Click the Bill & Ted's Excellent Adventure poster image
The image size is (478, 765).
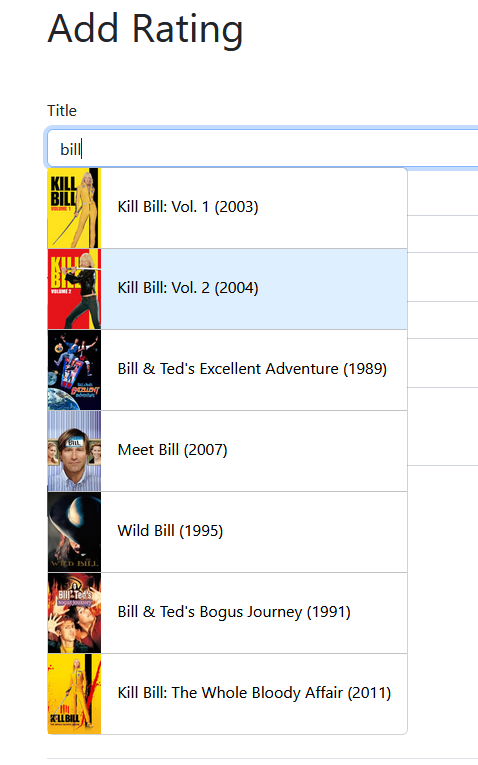74,370
